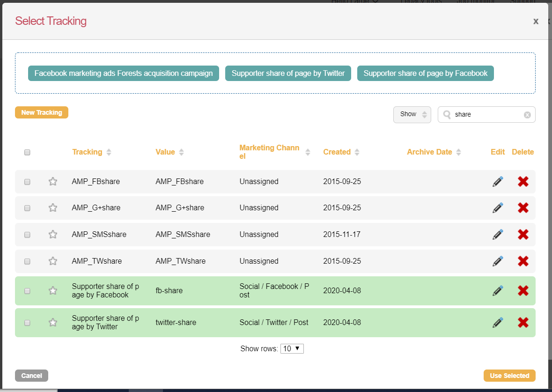552x392 pixels.
Task: Edit the AMP_TWshare tracking entry
Action: [497, 261]
